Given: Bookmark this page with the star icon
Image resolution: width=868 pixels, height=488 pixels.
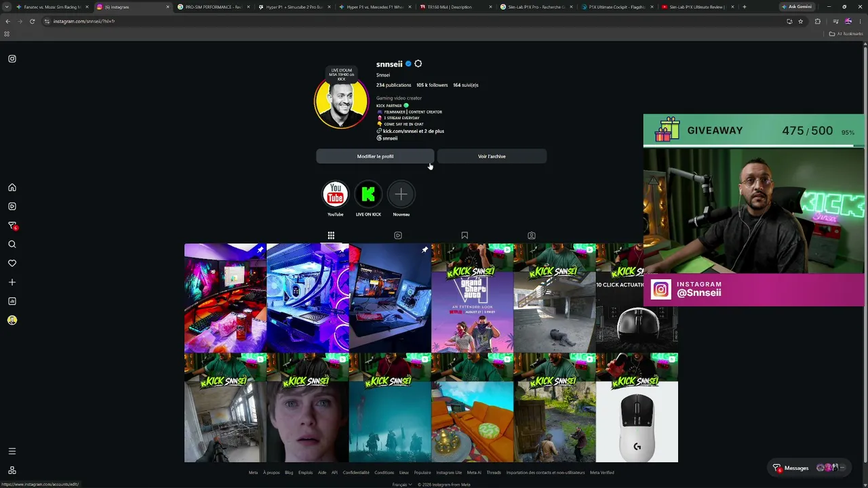Looking at the screenshot, I should (800, 21).
